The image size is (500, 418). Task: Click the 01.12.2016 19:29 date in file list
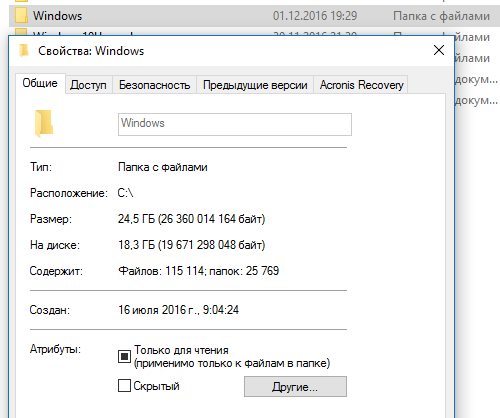pos(315,16)
